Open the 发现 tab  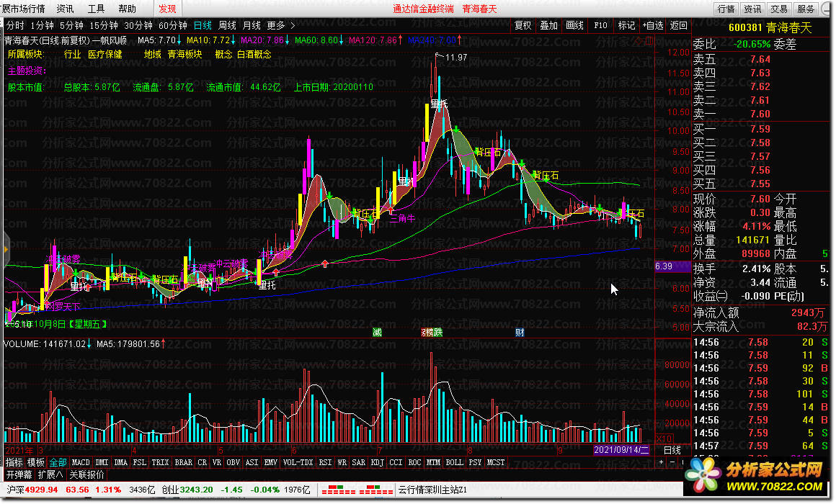tap(167, 9)
